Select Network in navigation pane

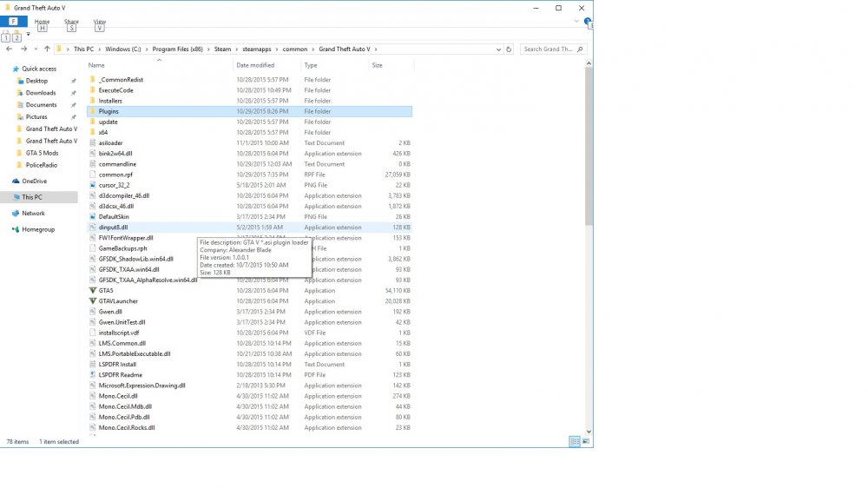(33, 214)
